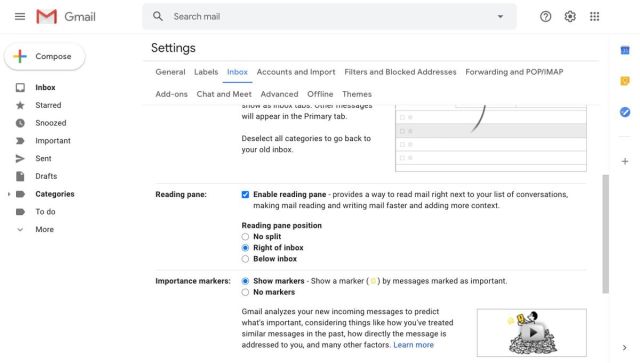Viewport: 640px width, 363px height.
Task: Click the Snoozed clock icon
Action: coord(20,123)
